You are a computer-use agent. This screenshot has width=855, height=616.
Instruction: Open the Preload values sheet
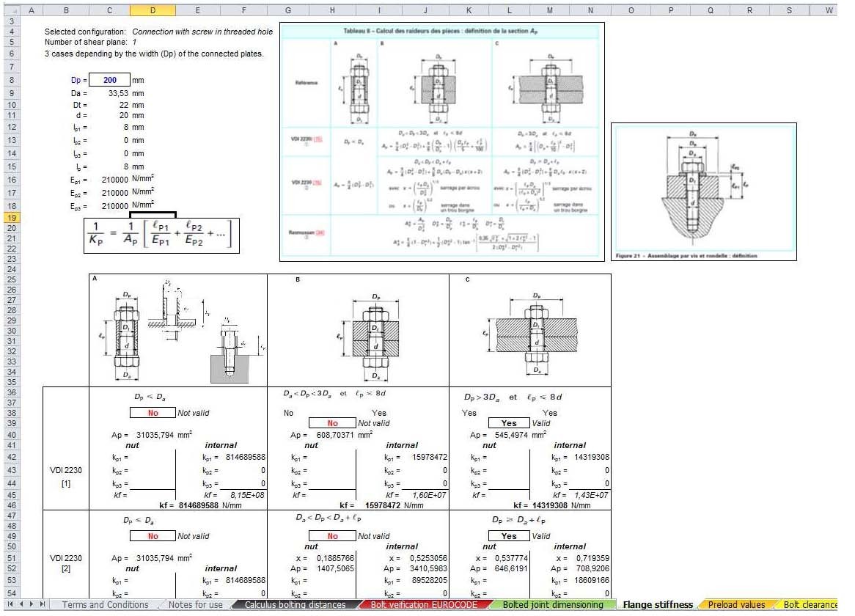pos(735,604)
